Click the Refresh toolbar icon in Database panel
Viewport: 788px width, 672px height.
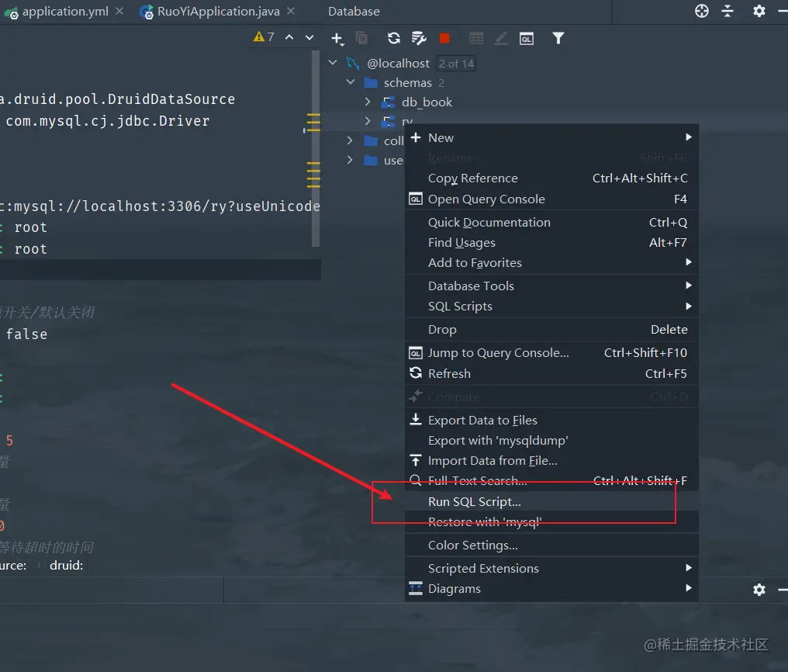(394, 38)
